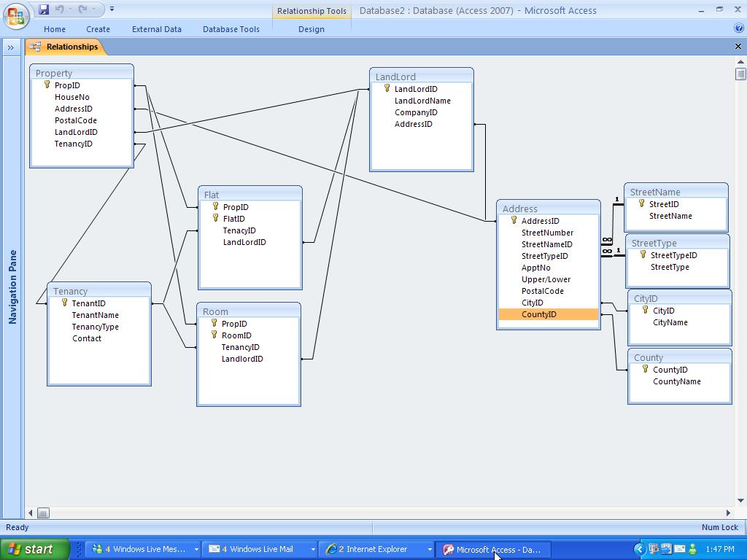Switch to External Data tab
Viewport: 747px width, 560px height.
click(157, 29)
